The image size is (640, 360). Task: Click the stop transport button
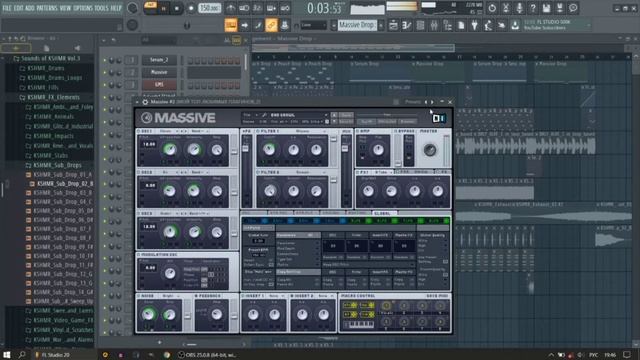click(176, 9)
